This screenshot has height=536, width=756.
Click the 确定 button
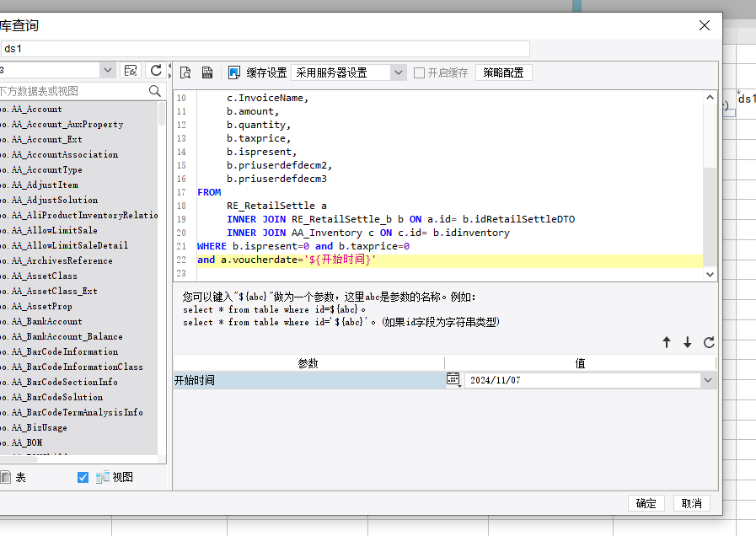click(646, 503)
